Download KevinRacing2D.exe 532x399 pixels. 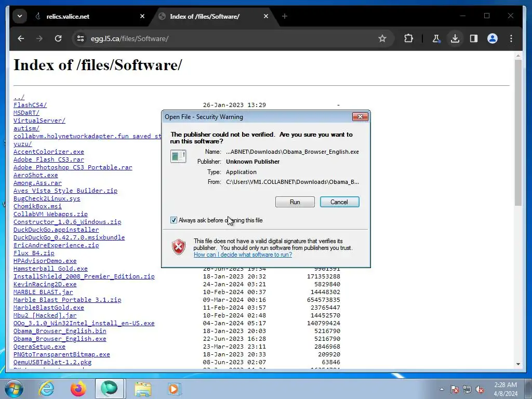[x=45, y=285]
